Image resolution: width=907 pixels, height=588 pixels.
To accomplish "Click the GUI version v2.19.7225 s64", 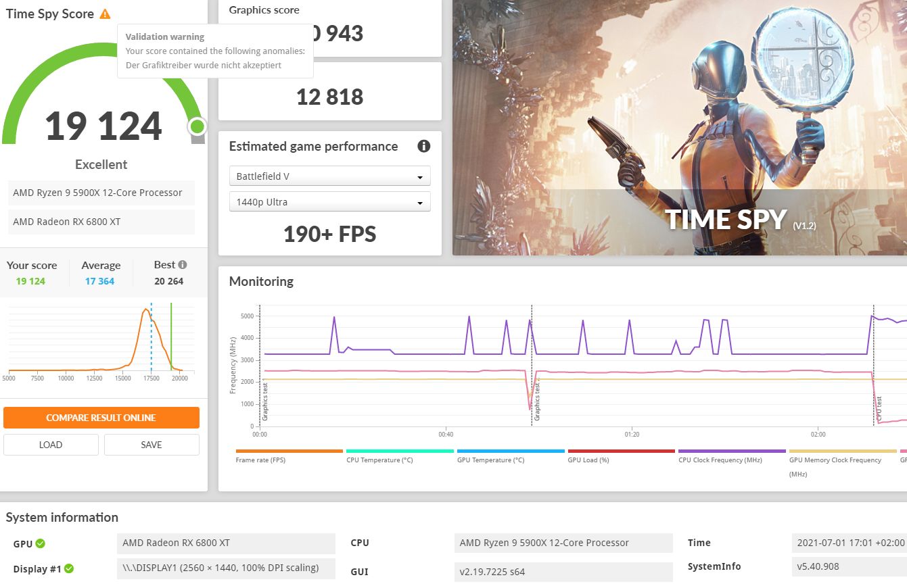I will pyautogui.click(x=563, y=572).
